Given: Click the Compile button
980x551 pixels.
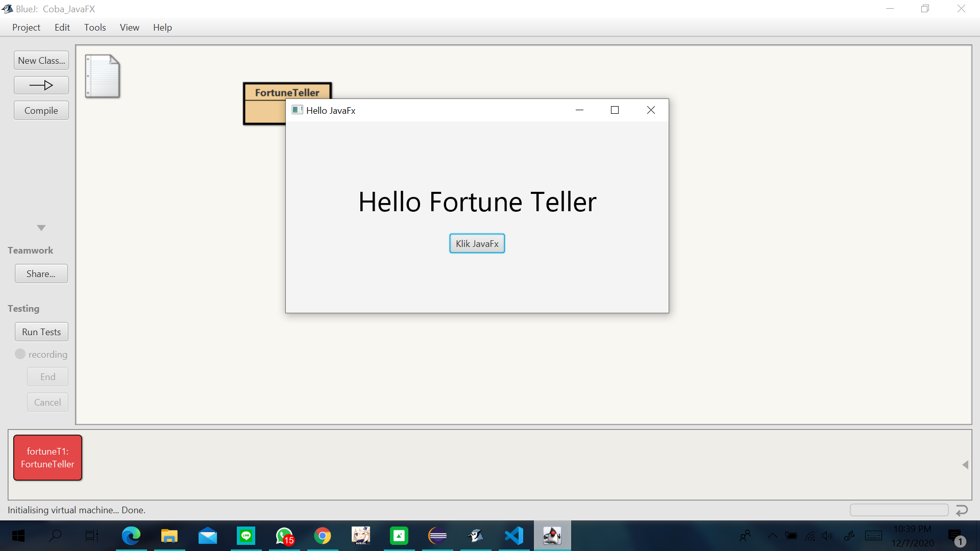Looking at the screenshot, I should [x=41, y=111].
